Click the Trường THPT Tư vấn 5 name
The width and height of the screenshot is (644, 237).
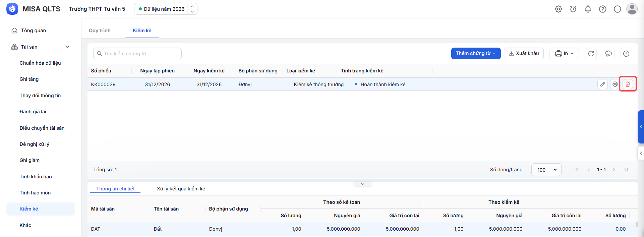pos(97,9)
